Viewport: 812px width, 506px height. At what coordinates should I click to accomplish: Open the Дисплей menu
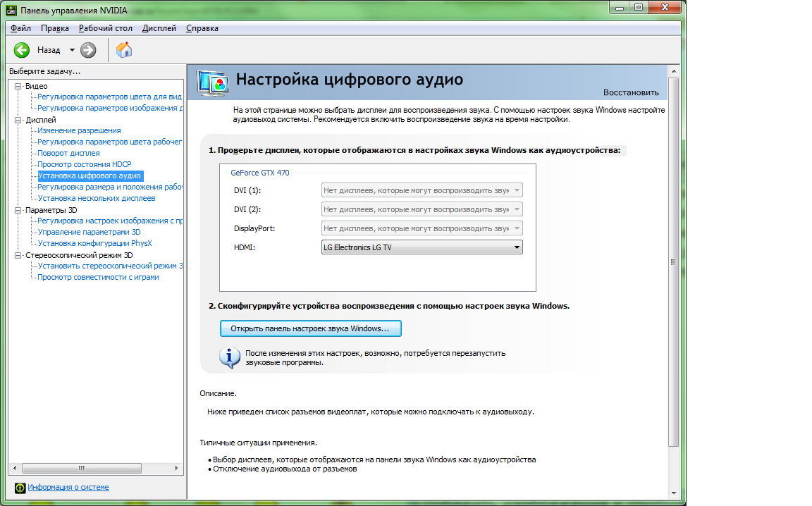click(159, 28)
